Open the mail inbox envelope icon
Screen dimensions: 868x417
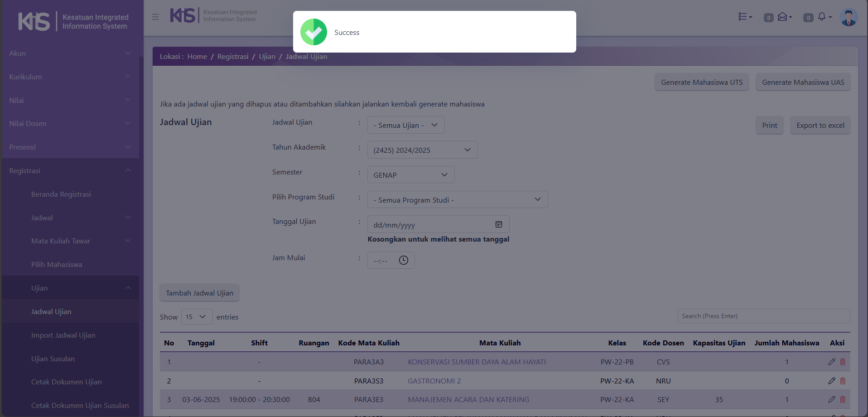(783, 17)
